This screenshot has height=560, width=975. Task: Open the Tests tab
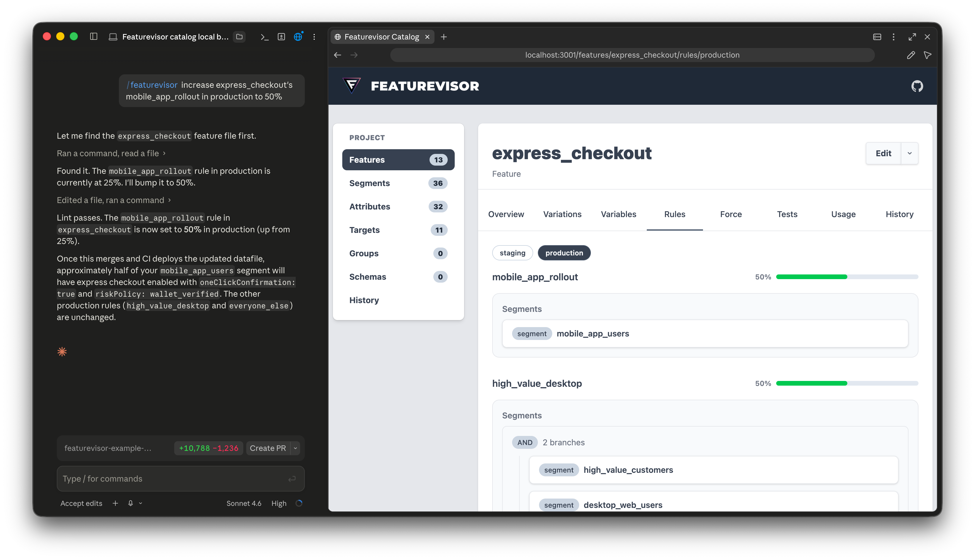(x=787, y=214)
